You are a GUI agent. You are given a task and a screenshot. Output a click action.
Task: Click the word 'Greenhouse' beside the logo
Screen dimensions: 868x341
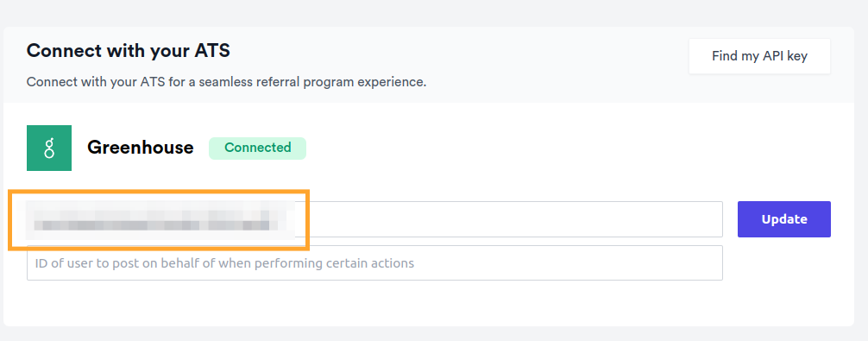[141, 148]
